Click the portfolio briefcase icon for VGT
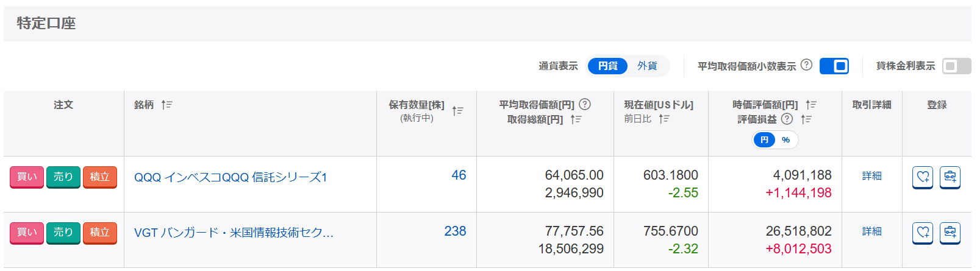This screenshot has width=980, height=271. (950, 233)
